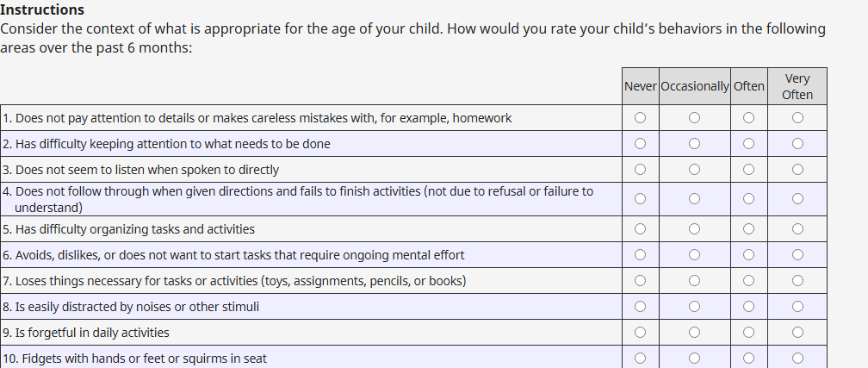Select Very Often for fidgets or squirms

pos(797,359)
